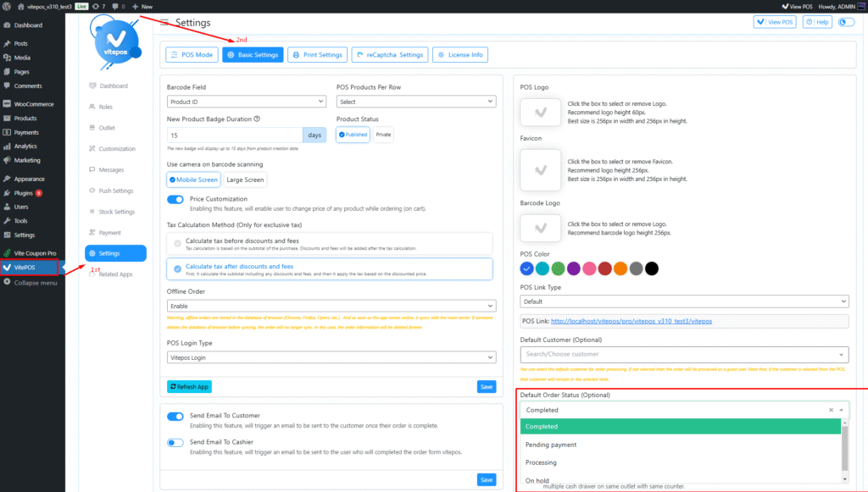The width and height of the screenshot is (868, 492).
Task: Save the email settings section
Action: (x=487, y=480)
